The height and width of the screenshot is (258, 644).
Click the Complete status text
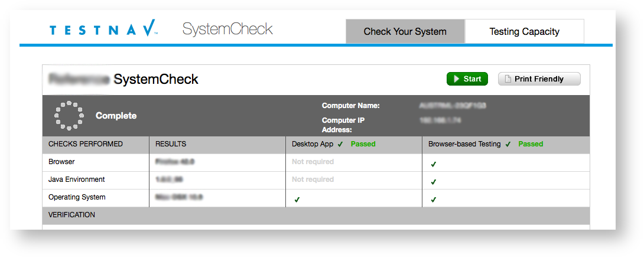pos(116,116)
